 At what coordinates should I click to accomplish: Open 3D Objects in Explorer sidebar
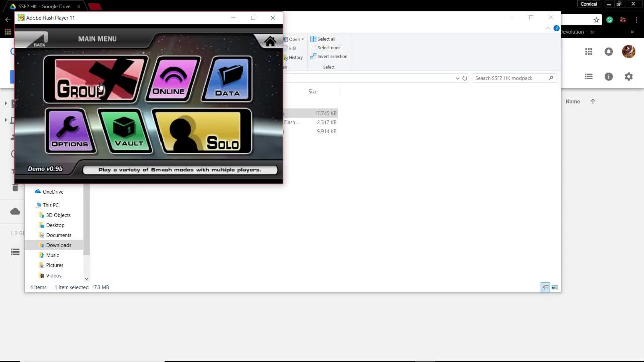tap(55, 215)
